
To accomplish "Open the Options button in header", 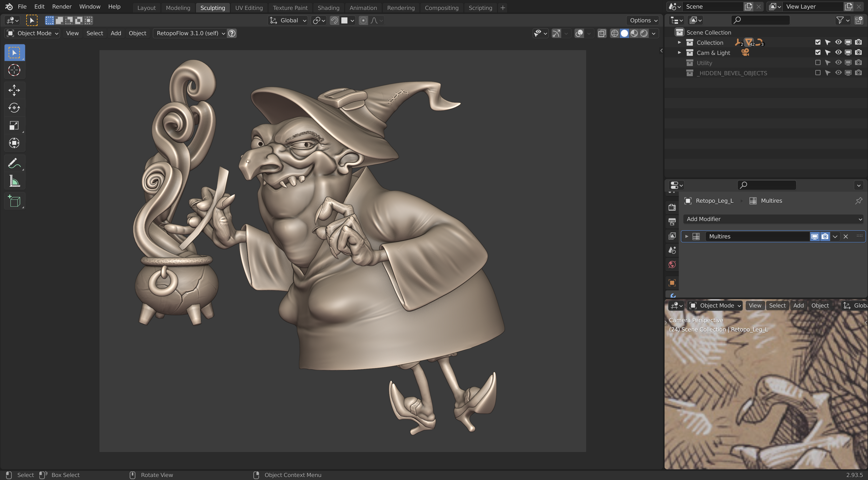I will point(643,20).
